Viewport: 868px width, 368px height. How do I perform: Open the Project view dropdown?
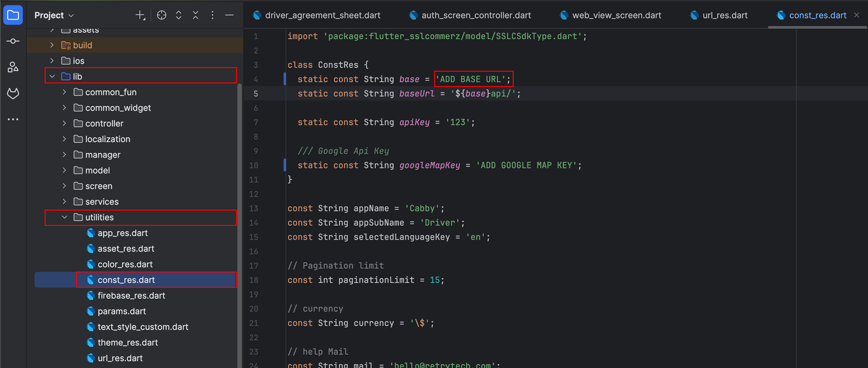[54, 15]
